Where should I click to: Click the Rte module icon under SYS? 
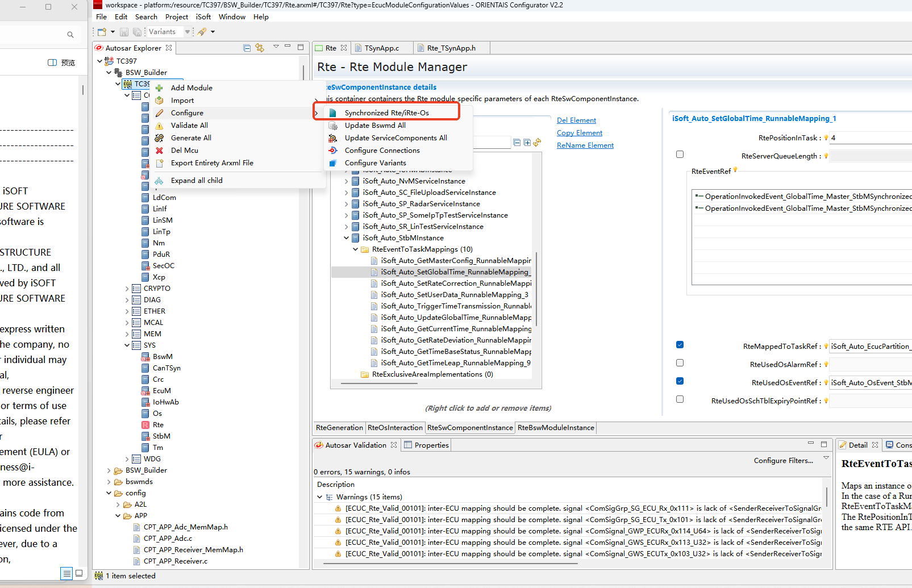[x=145, y=425]
